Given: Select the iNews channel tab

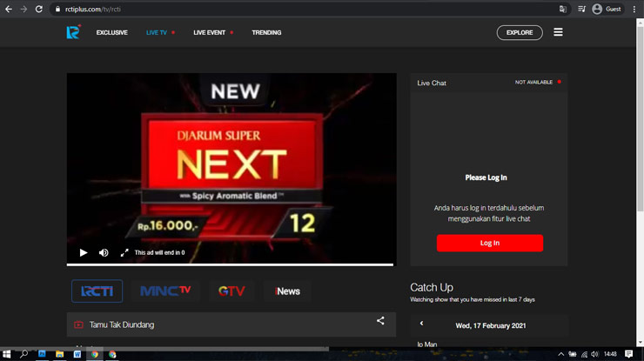Looking at the screenshot, I should 287,291.
